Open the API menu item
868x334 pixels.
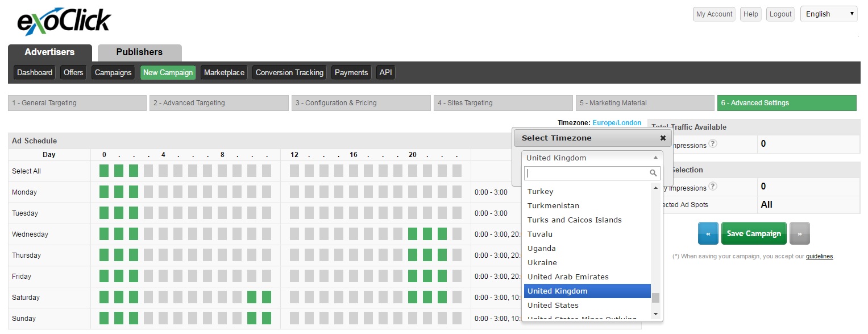pos(385,72)
